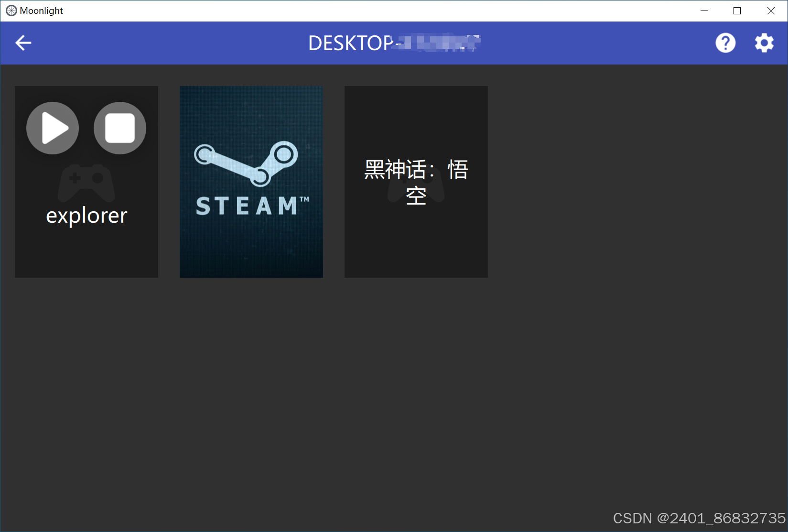Click the Moonlight title bar app icon

(11, 11)
